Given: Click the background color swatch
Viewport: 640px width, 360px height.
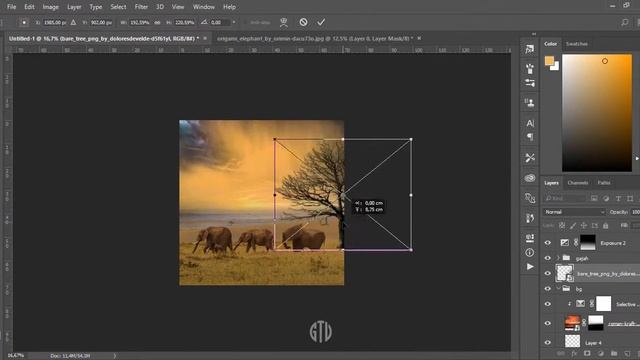Looking at the screenshot, I should 555,67.
